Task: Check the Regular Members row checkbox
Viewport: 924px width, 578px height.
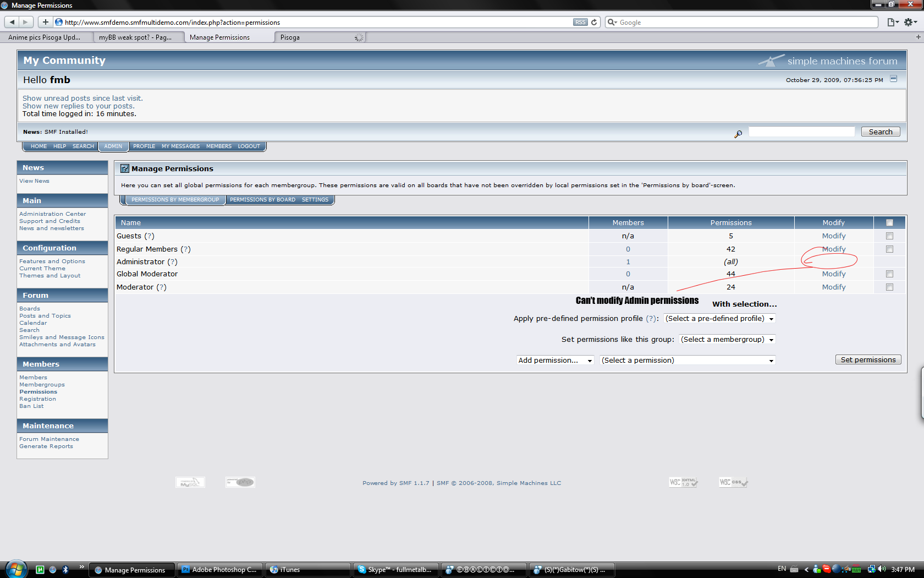Action: click(x=889, y=249)
